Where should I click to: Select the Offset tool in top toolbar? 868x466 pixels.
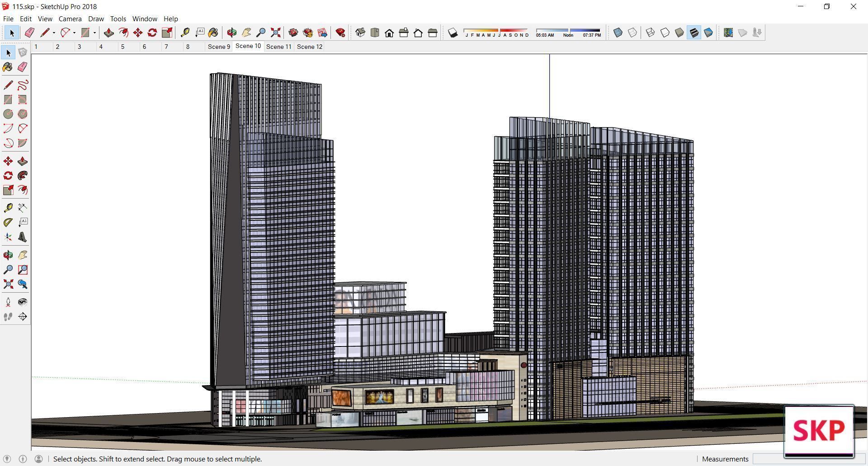click(x=123, y=33)
